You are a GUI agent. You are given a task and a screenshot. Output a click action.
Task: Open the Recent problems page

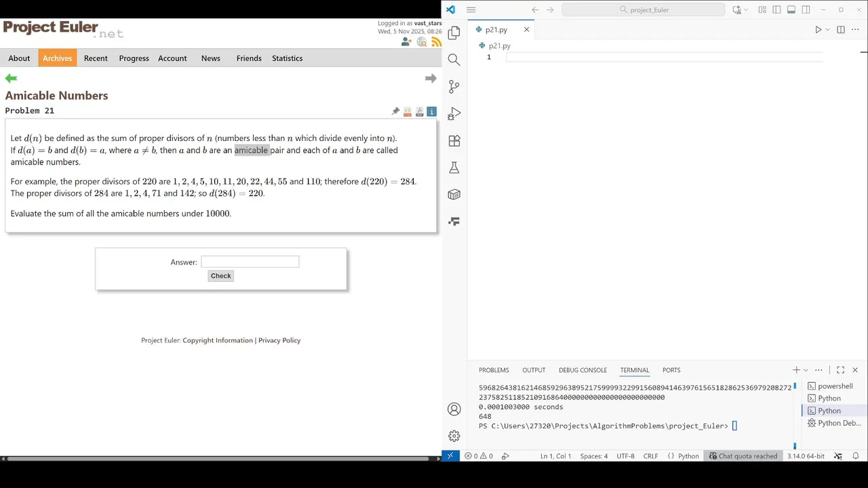96,58
